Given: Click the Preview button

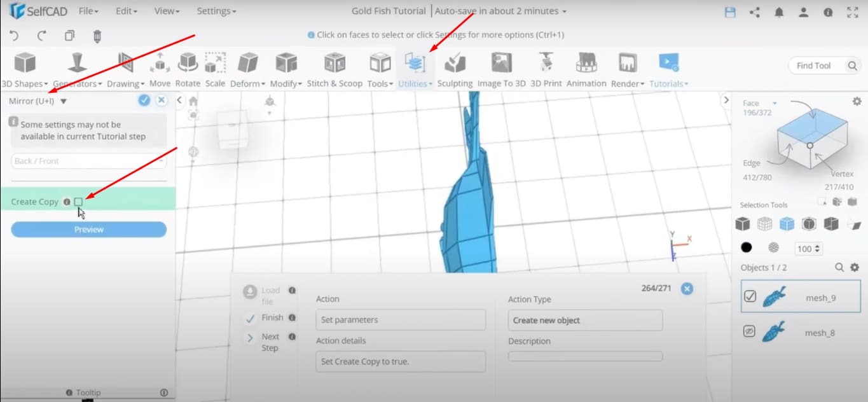Looking at the screenshot, I should coord(88,229).
